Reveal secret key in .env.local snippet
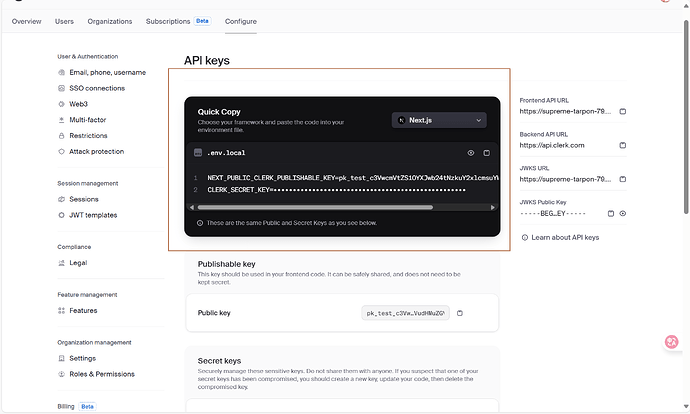 [x=471, y=153]
